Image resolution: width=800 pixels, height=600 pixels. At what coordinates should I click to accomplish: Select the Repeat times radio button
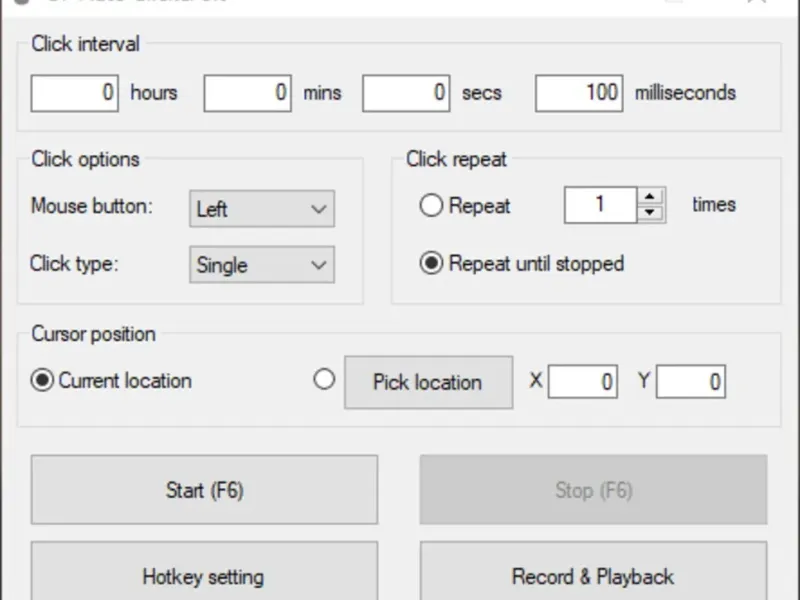click(431, 206)
